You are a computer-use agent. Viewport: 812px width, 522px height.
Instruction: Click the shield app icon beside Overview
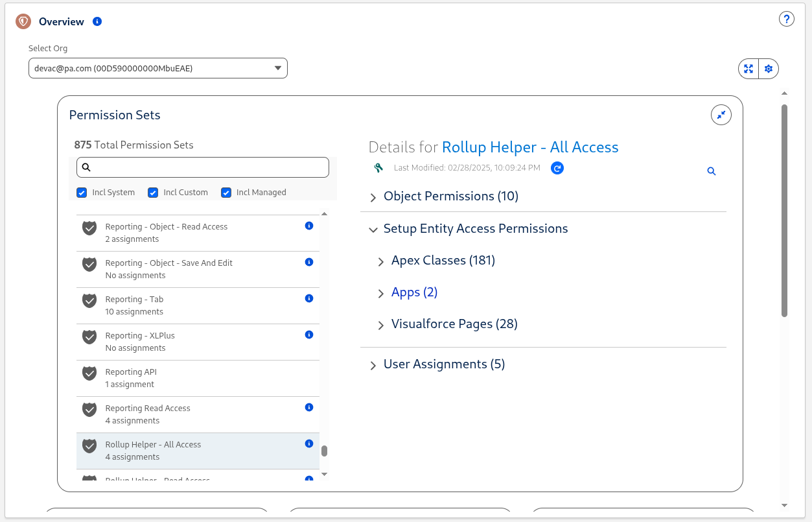click(23, 22)
